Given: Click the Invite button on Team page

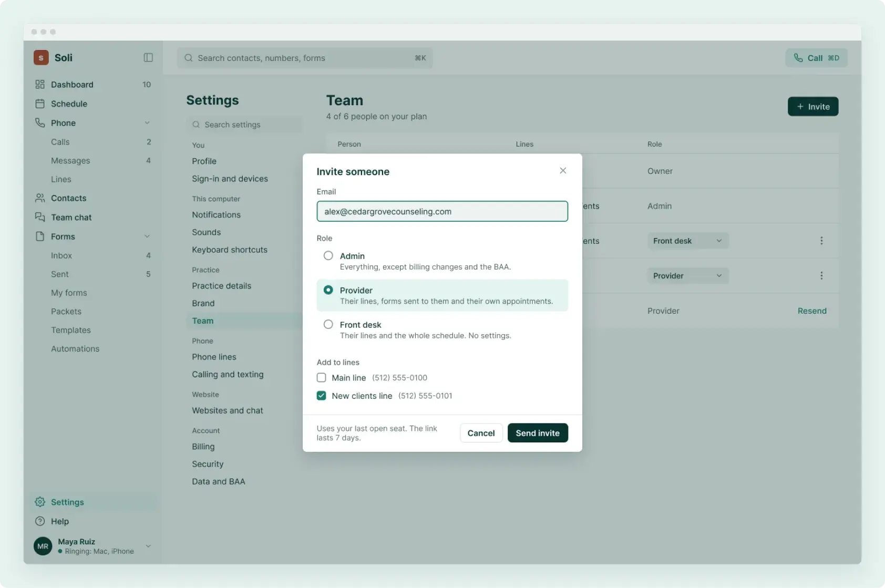Looking at the screenshot, I should point(813,107).
